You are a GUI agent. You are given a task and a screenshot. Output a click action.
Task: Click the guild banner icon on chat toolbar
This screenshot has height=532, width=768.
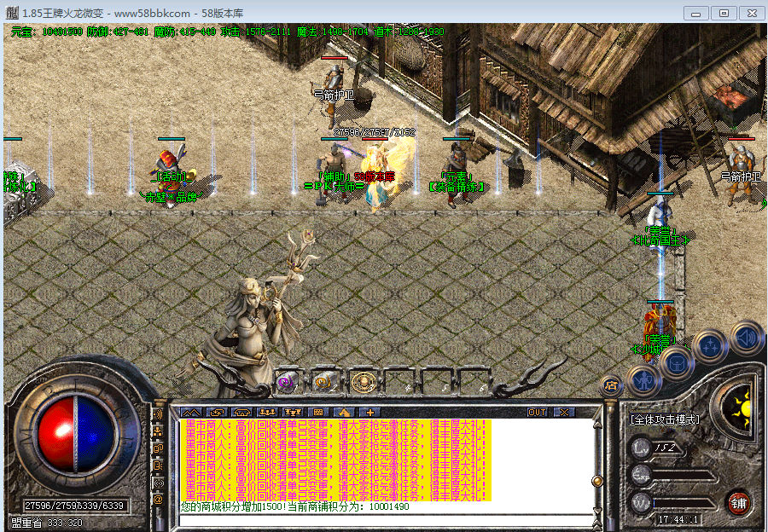pos(293,412)
